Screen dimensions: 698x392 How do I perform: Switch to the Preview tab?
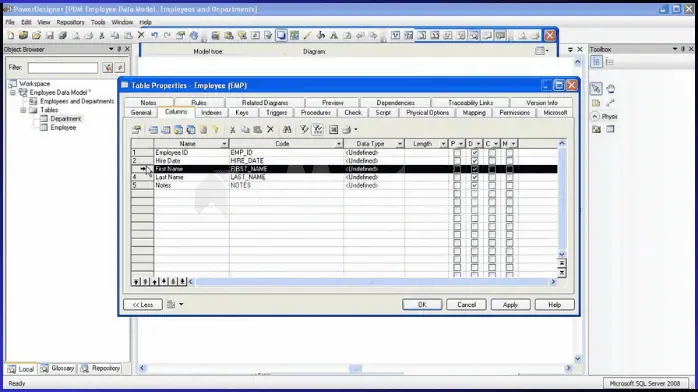point(333,103)
